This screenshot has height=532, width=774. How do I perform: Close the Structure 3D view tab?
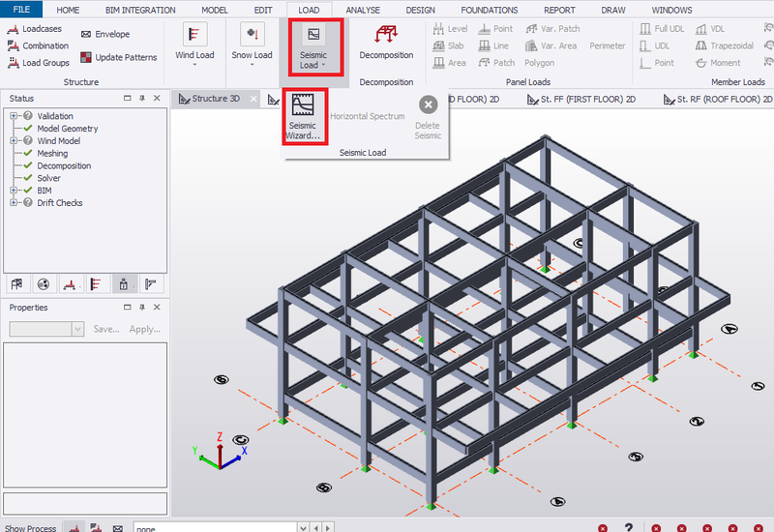coord(256,99)
